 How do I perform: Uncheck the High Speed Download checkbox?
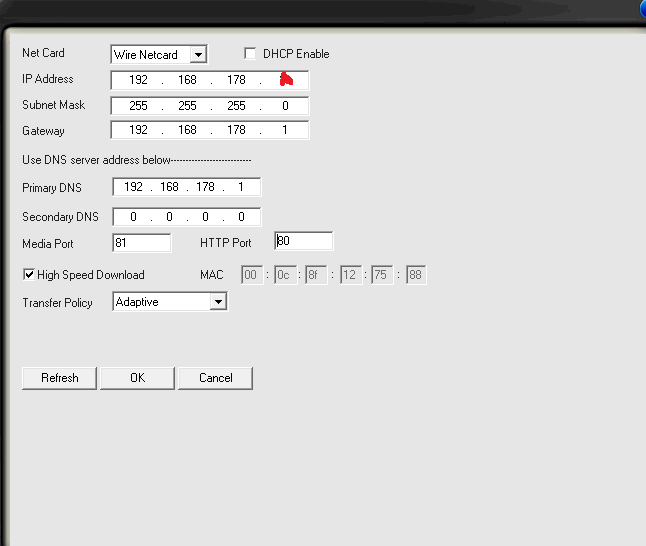[29, 275]
